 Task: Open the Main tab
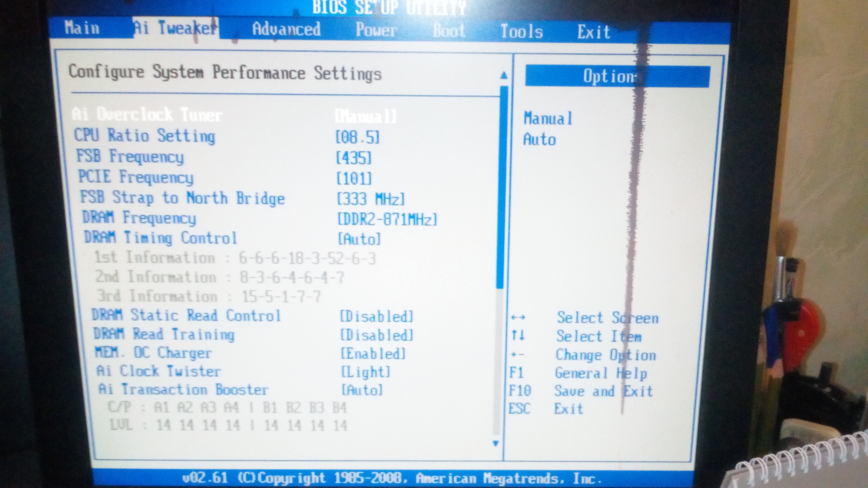coord(82,28)
